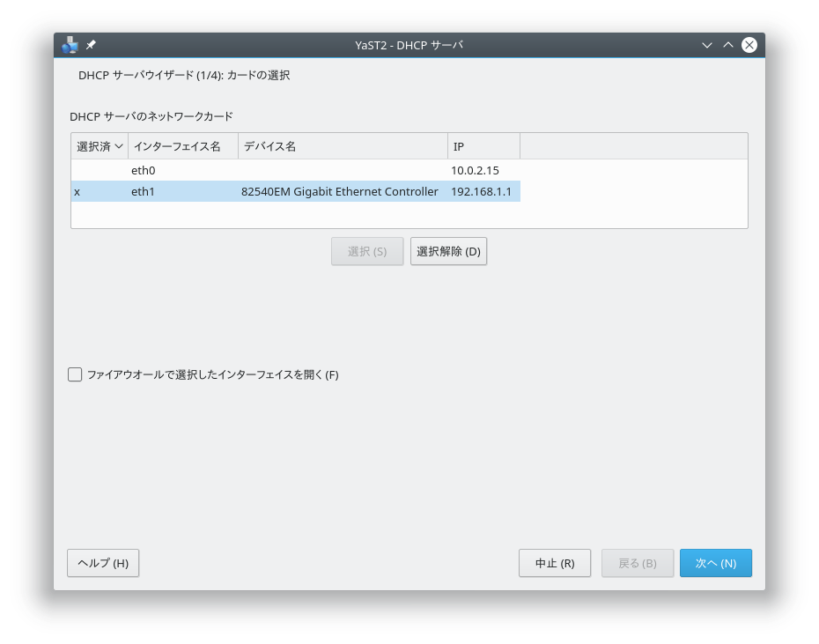This screenshot has height=644, width=819.
Task: Enable ファイアウオールで選択したインターフェイスを開く checkbox
Action: (76, 374)
